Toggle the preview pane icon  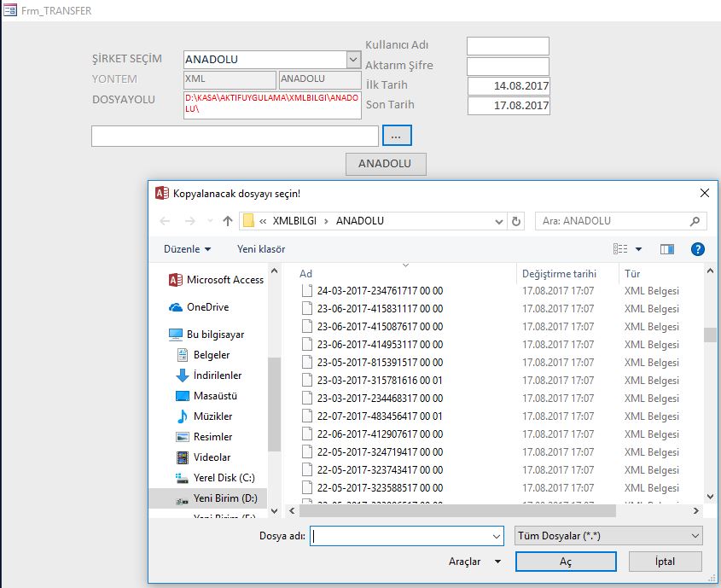point(667,249)
